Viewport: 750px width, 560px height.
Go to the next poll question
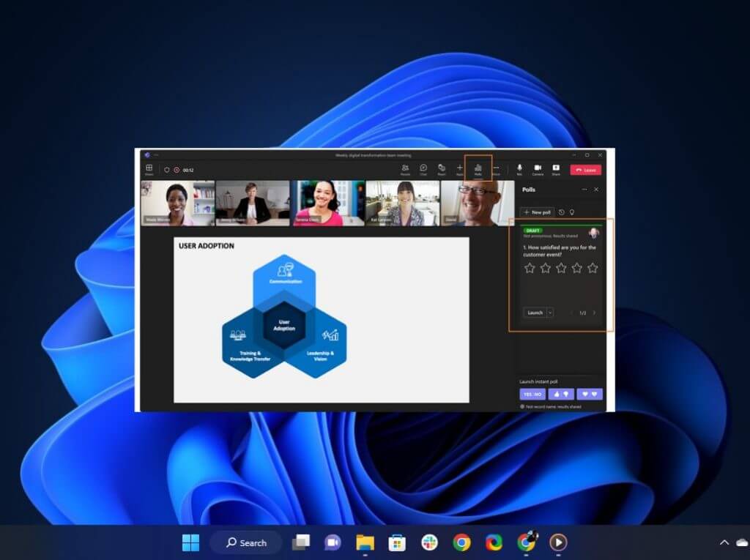pyautogui.click(x=594, y=313)
